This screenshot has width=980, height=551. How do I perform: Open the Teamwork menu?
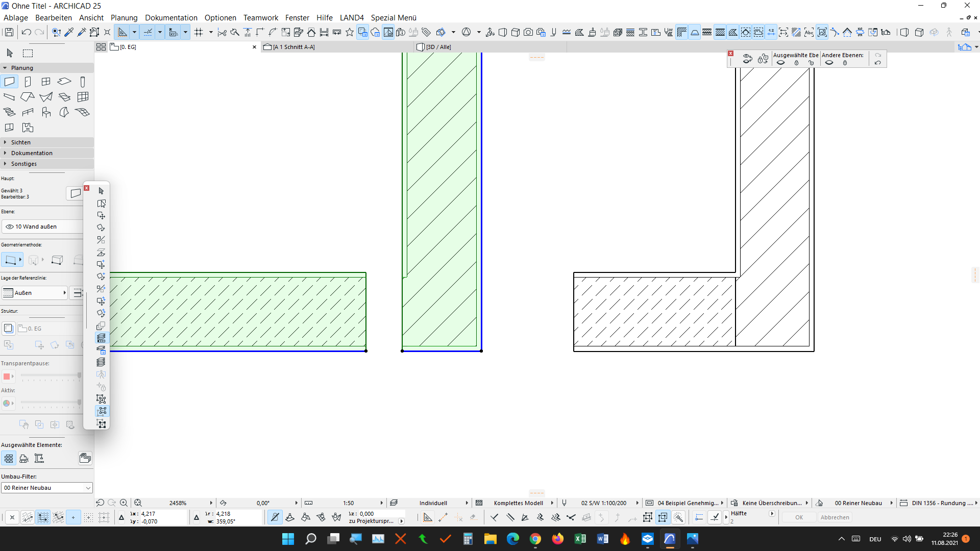260,17
